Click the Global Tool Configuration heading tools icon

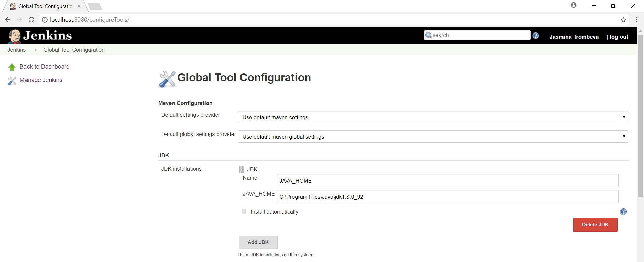pos(167,79)
